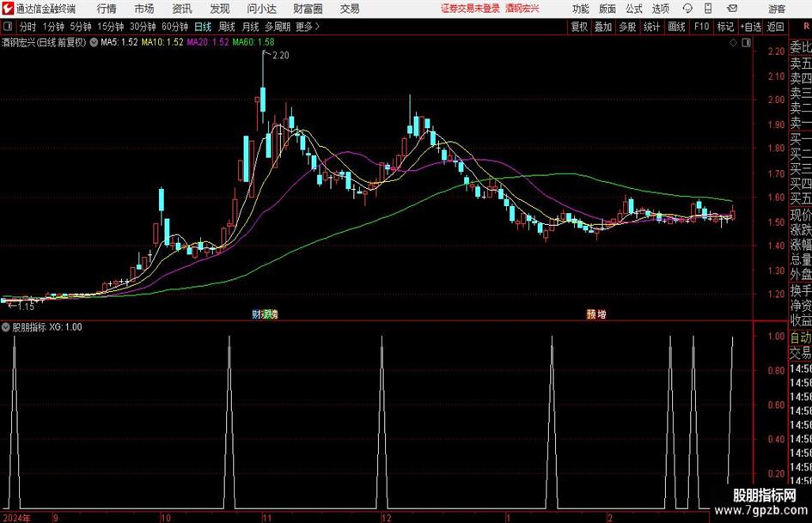Open the 公式 menu
This screenshot has height=523, width=812.
pos(634,9)
